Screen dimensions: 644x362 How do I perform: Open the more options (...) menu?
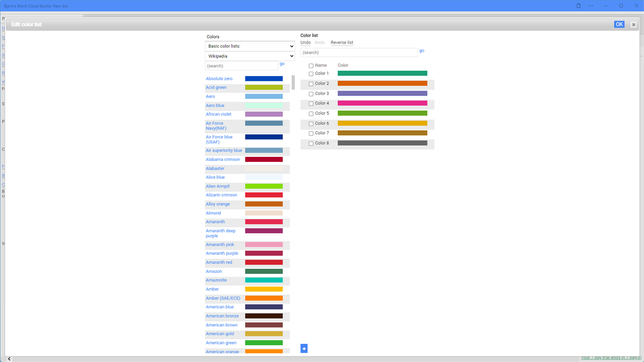(591, 6)
